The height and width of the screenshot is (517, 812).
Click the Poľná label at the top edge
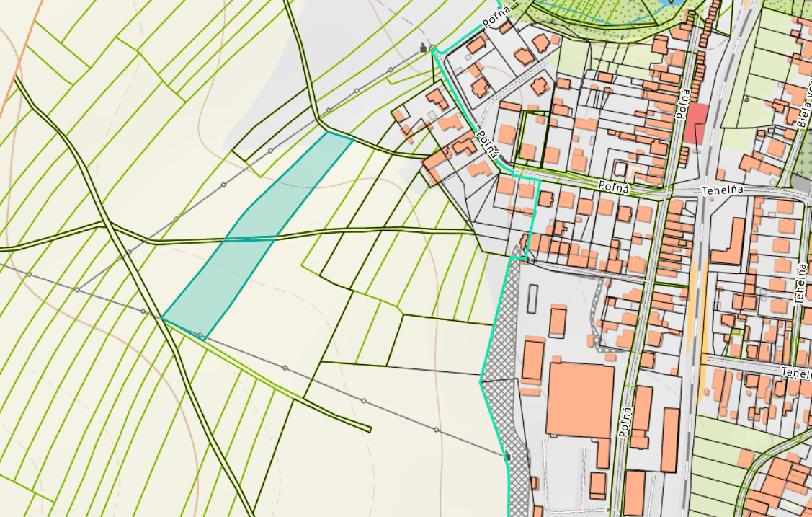[x=497, y=18]
